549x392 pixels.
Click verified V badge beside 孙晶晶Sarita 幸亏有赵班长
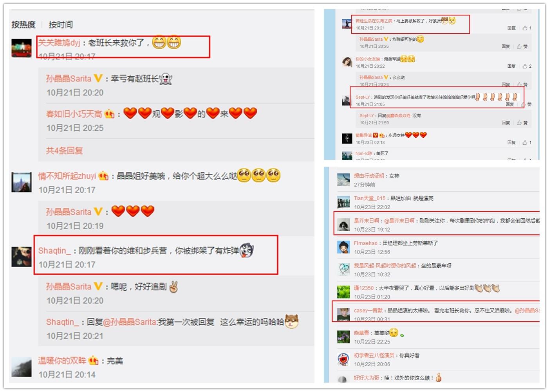click(x=98, y=78)
